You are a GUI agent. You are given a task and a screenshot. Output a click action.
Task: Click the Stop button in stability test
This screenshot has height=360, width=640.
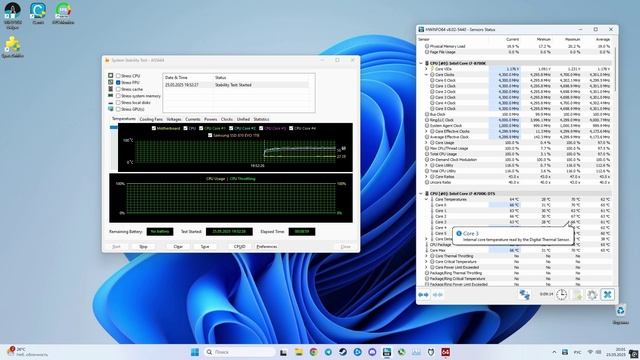(x=143, y=247)
